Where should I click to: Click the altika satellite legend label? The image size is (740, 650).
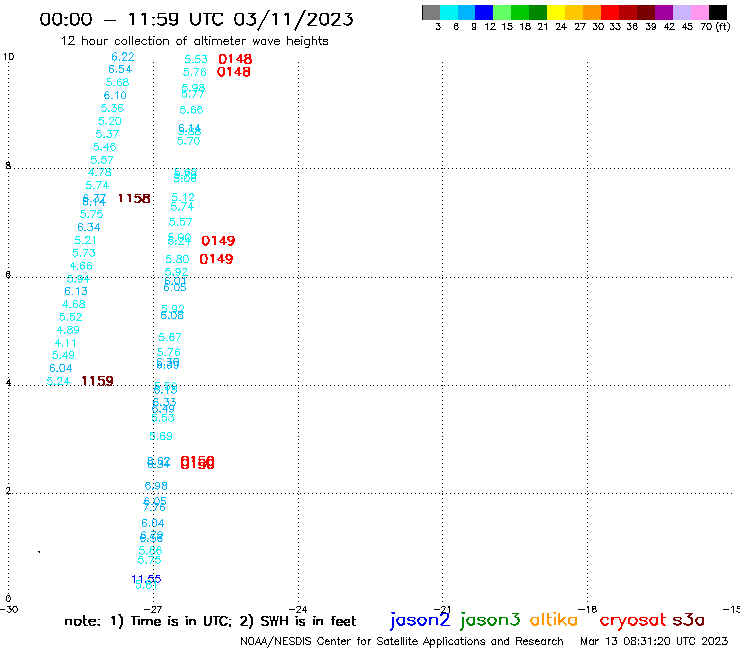point(554,620)
